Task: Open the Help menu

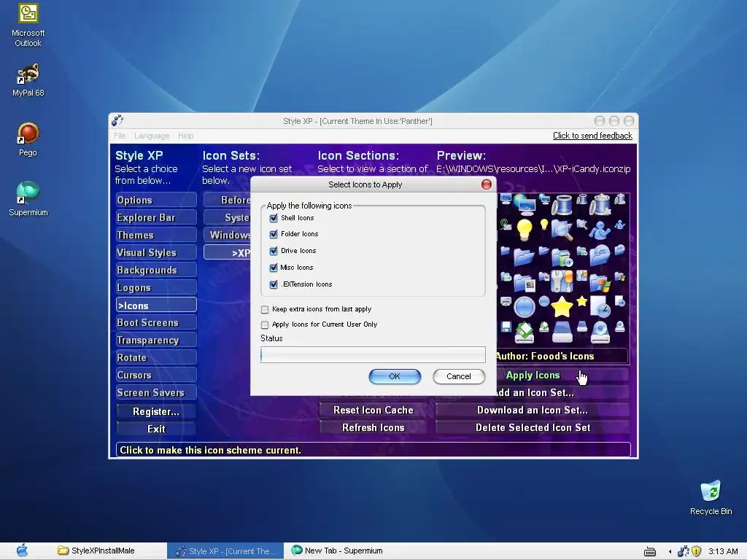Action: 185,136
